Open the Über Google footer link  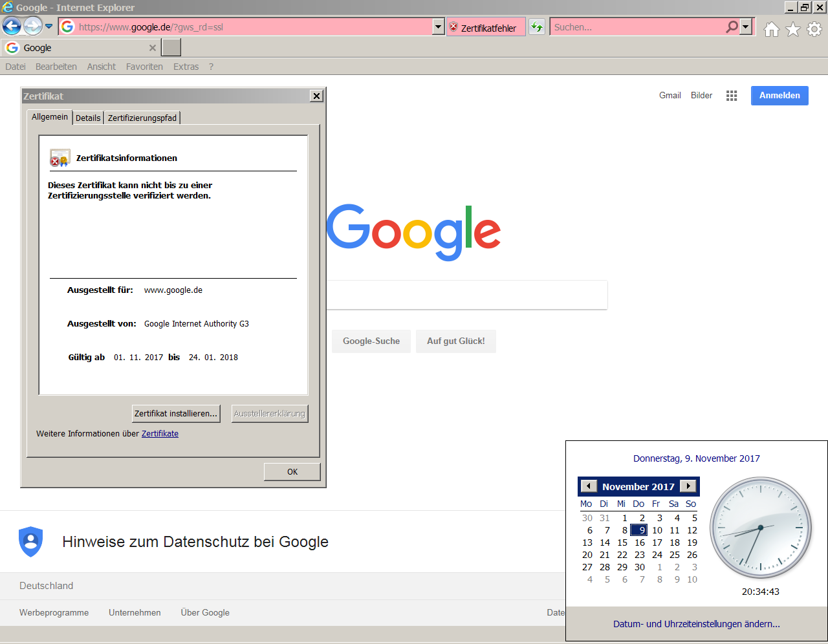coord(205,613)
